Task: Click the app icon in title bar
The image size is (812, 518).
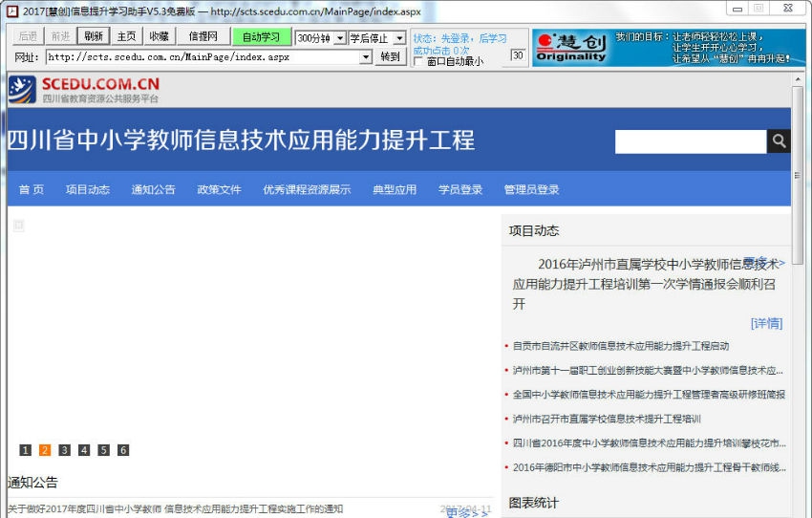Action: (x=11, y=11)
